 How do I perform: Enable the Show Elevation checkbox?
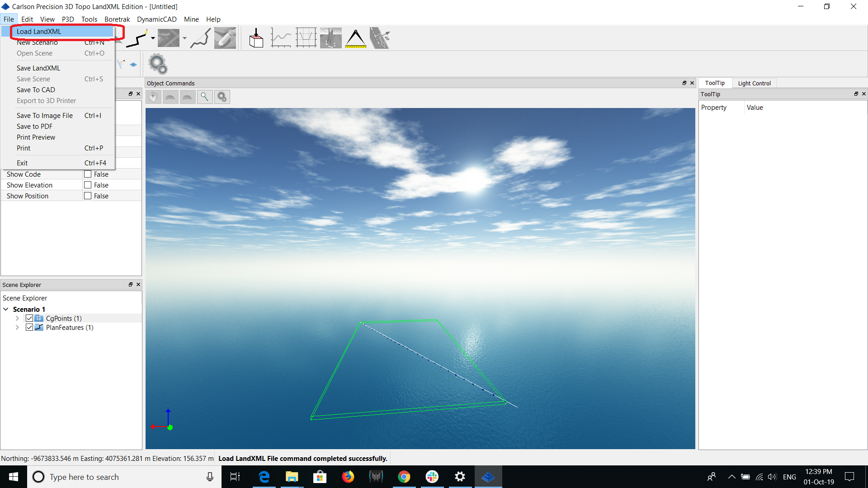point(88,185)
